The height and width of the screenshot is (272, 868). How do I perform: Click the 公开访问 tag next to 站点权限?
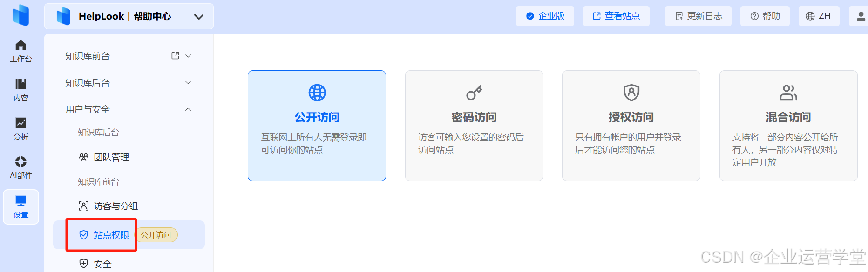pos(156,235)
